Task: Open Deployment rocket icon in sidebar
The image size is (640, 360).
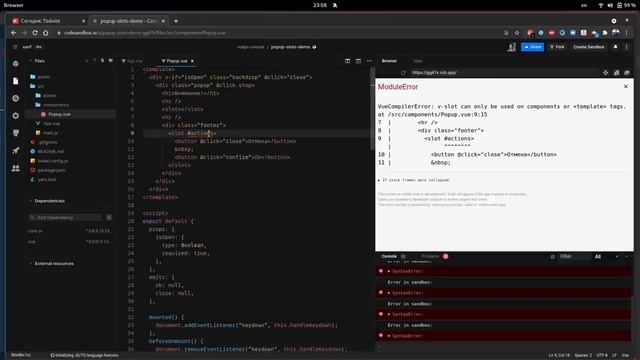Action: 16,151
